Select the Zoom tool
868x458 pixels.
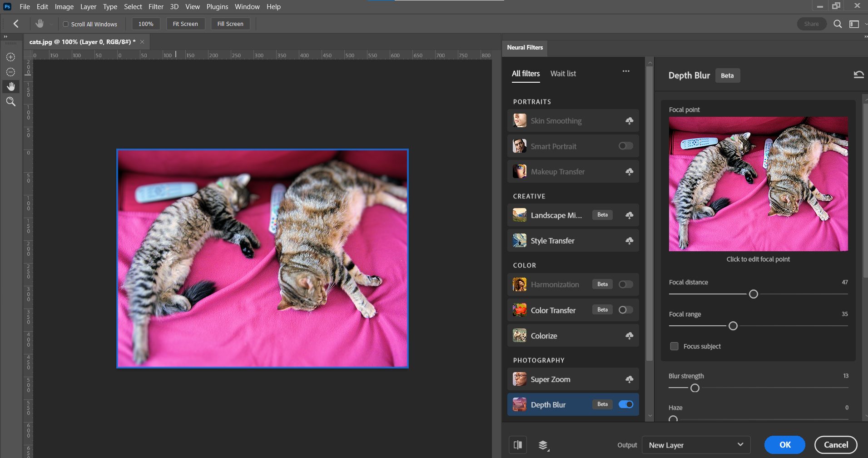[x=10, y=101]
